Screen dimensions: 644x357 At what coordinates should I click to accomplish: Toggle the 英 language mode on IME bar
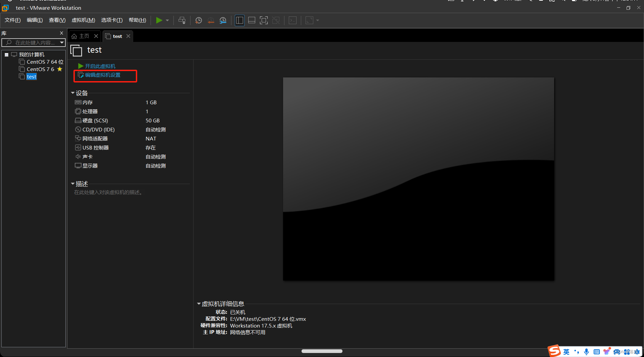click(x=566, y=352)
